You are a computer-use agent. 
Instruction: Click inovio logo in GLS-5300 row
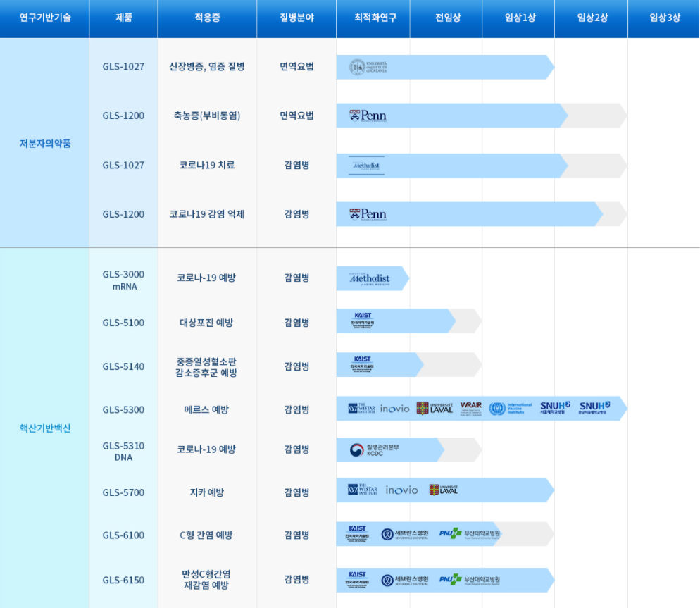pyautogui.click(x=394, y=409)
